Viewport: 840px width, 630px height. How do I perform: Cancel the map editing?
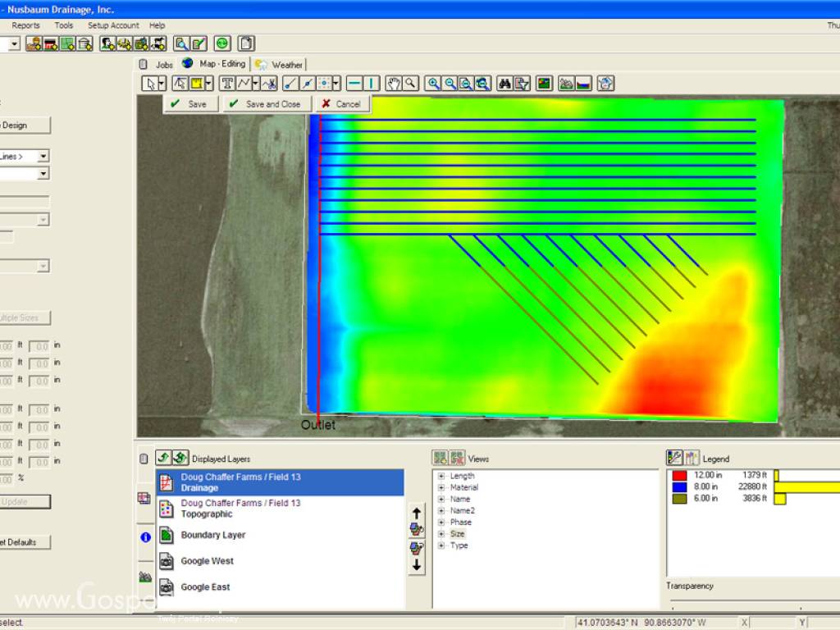(x=342, y=104)
